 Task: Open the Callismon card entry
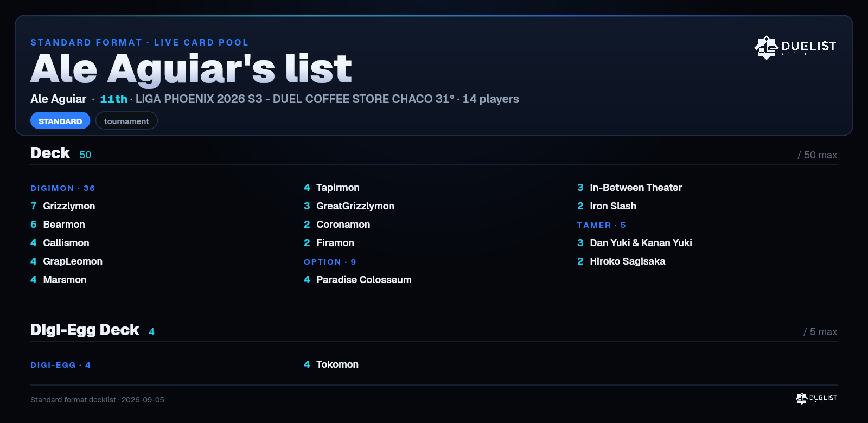(60, 243)
